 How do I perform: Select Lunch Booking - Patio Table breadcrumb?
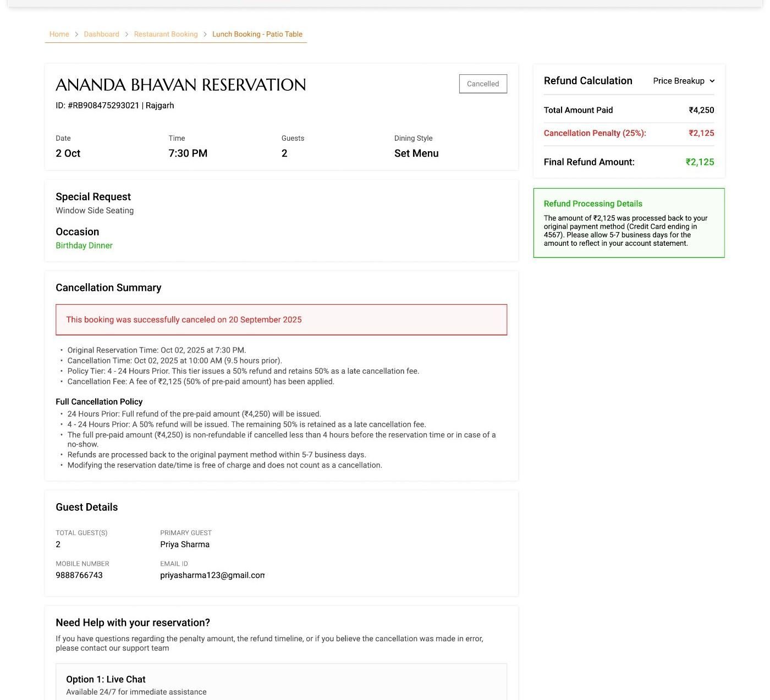(x=257, y=34)
